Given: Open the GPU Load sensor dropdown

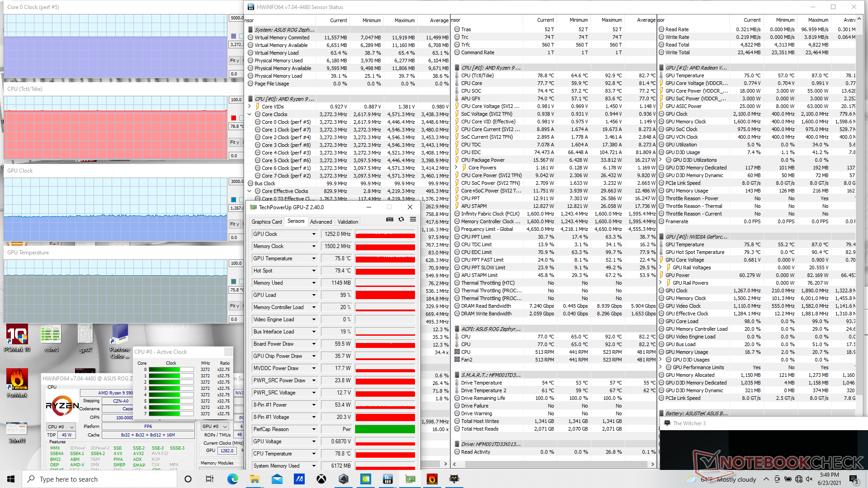Looking at the screenshot, I should pyautogui.click(x=314, y=295).
